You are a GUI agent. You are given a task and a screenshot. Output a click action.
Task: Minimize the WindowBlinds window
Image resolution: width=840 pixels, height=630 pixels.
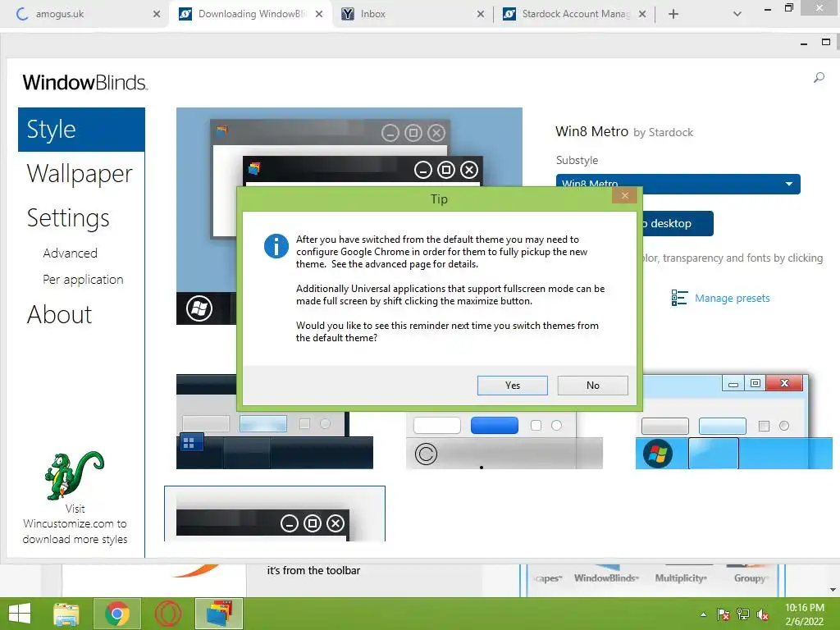[x=804, y=43]
